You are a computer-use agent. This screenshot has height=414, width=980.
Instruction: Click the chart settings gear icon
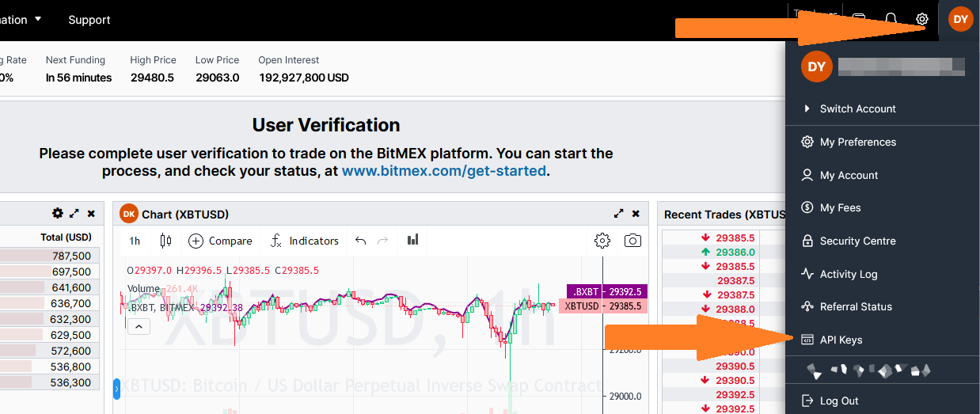point(602,241)
